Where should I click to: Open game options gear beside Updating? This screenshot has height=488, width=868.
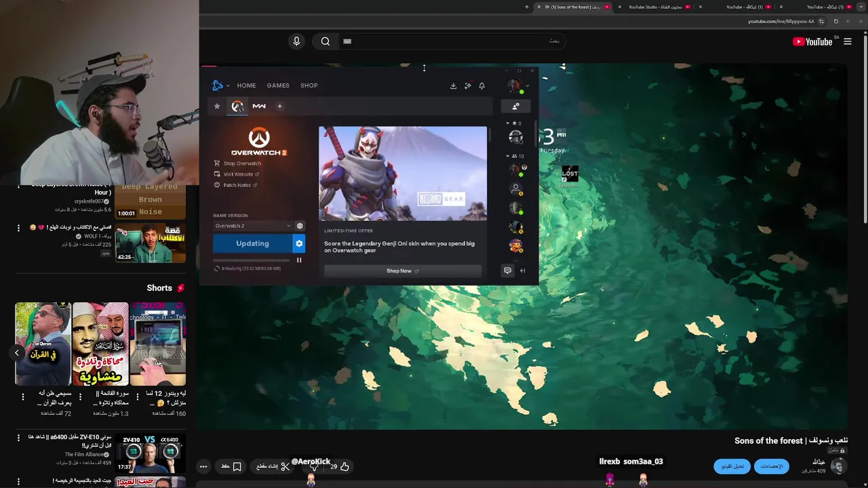click(299, 243)
